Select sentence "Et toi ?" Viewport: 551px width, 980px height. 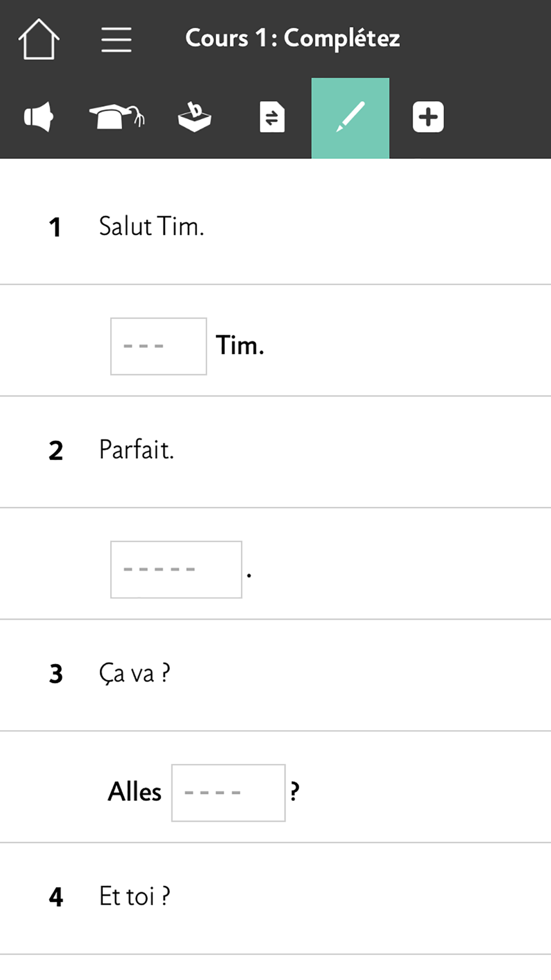[x=134, y=896]
